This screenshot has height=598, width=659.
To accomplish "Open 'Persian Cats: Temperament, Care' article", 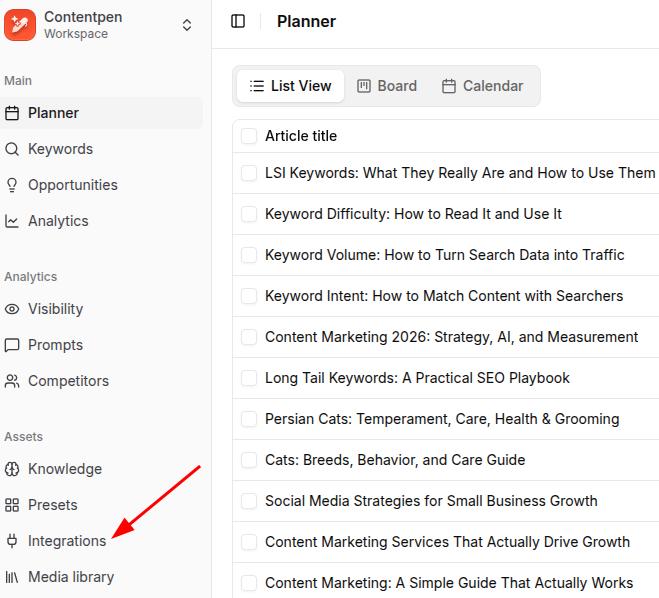I will (442, 419).
